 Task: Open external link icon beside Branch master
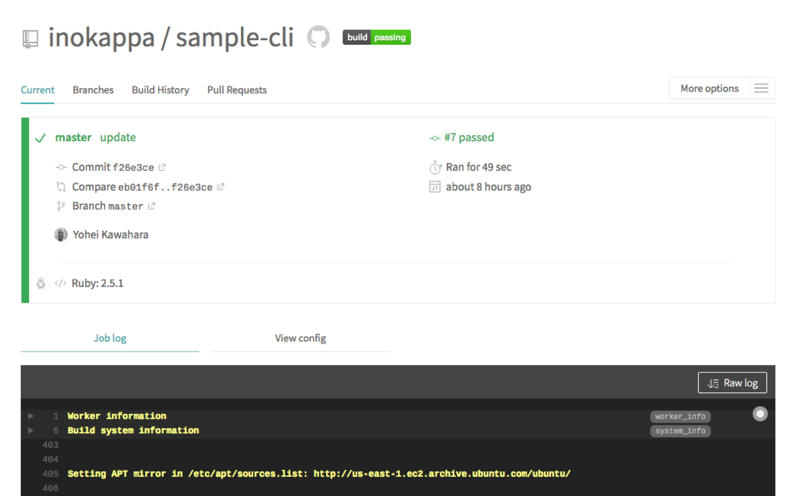(152, 206)
